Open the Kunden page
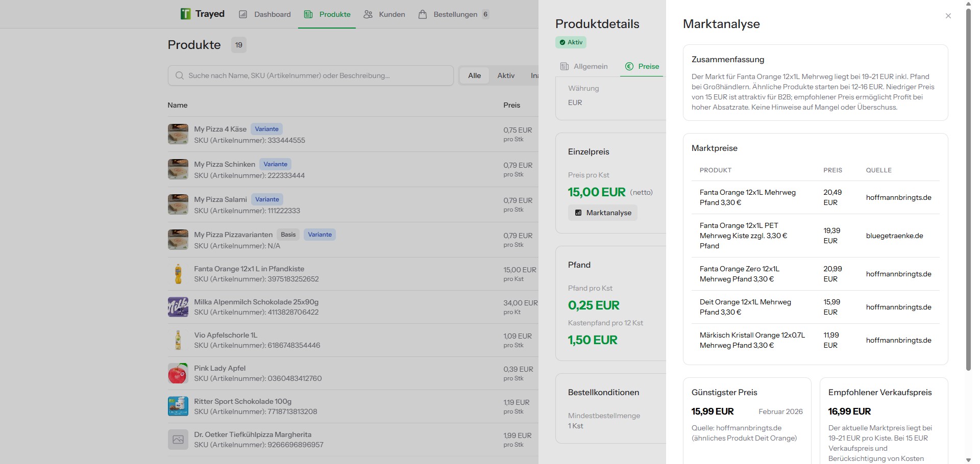Viewport: 980px width, 464px height. click(384, 14)
